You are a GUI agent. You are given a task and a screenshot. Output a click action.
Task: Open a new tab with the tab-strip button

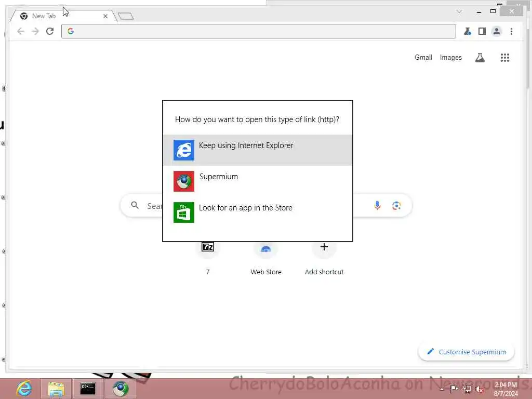point(126,16)
